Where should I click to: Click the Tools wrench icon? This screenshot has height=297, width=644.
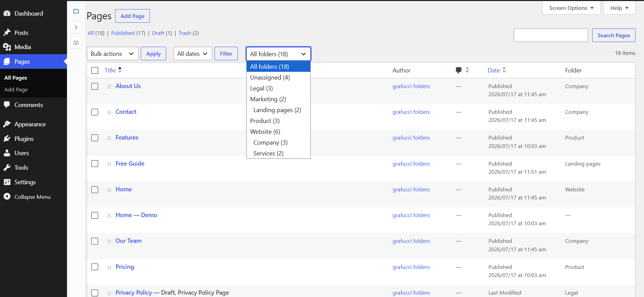click(7, 168)
